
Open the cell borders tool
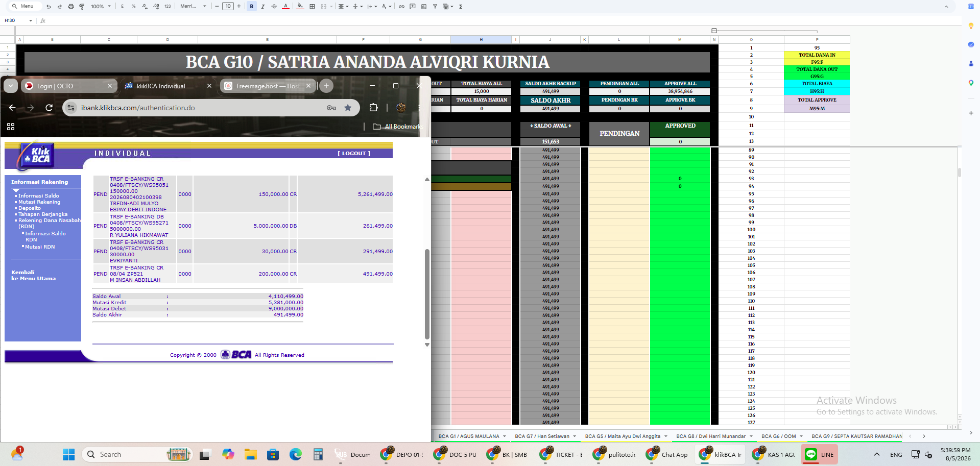click(312, 7)
